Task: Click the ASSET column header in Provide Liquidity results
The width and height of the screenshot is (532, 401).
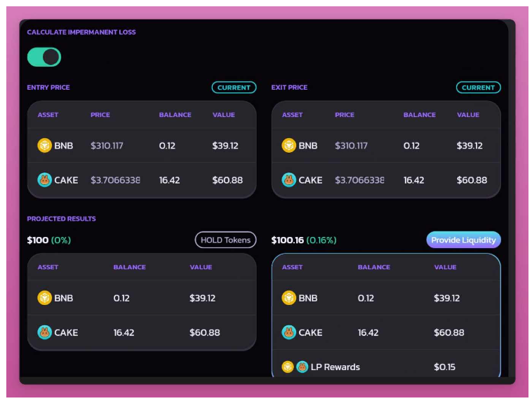Action: coord(292,267)
